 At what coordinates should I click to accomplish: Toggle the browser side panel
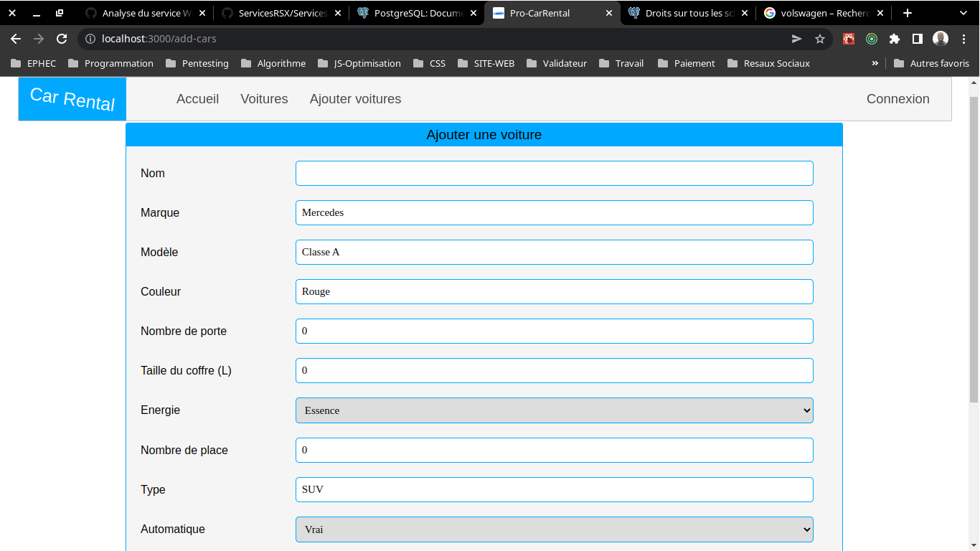click(x=918, y=39)
